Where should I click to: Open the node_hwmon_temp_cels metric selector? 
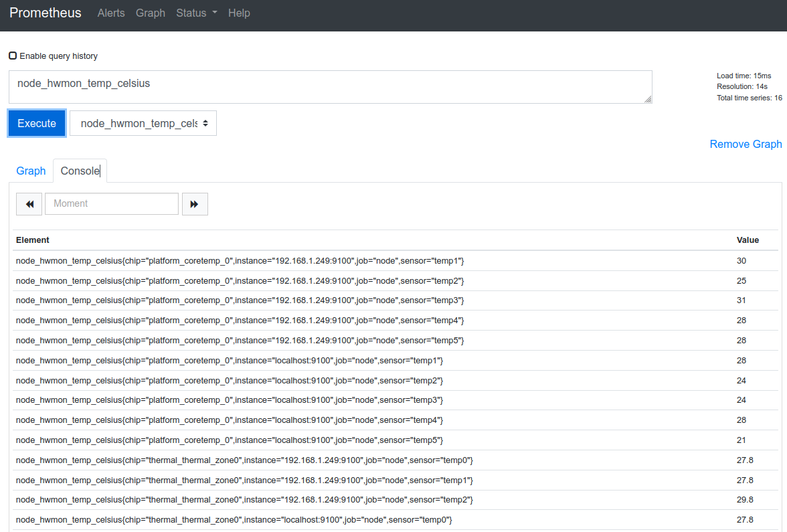(x=143, y=123)
